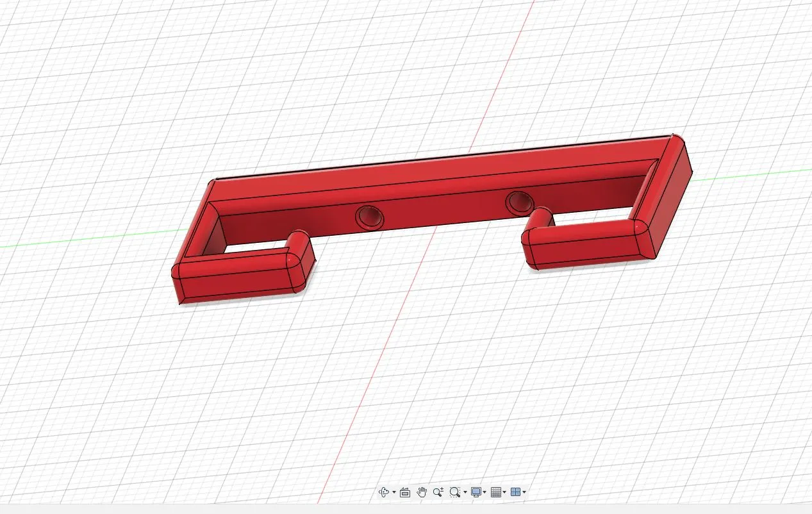The width and height of the screenshot is (812, 514).
Task: Open Display Settings monitor icon
Action: pyautogui.click(x=476, y=492)
